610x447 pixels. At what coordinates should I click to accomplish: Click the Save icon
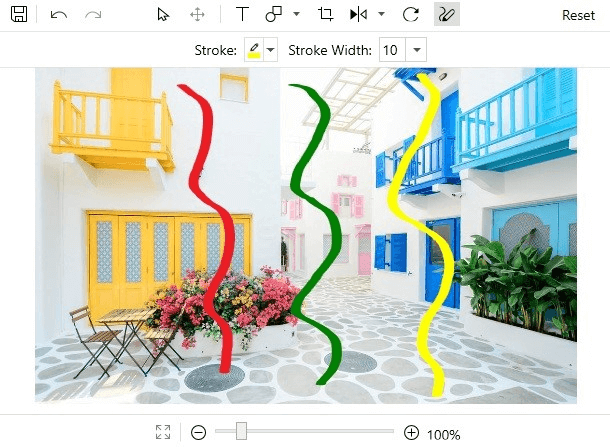click(19, 15)
